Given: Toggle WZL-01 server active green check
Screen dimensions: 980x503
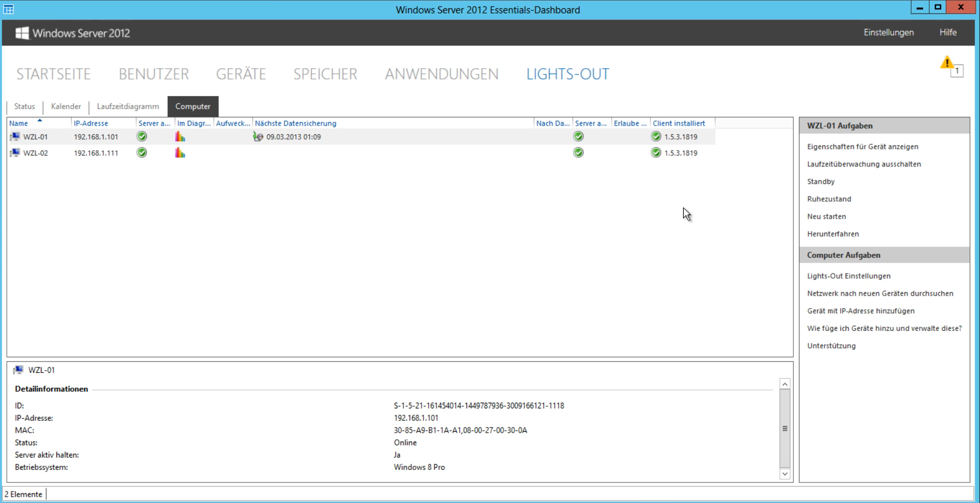Looking at the screenshot, I should tap(142, 136).
